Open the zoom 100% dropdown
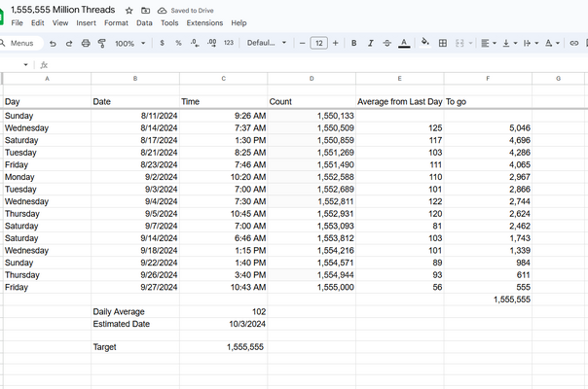Screen dimensions: 588x389 [129, 44]
